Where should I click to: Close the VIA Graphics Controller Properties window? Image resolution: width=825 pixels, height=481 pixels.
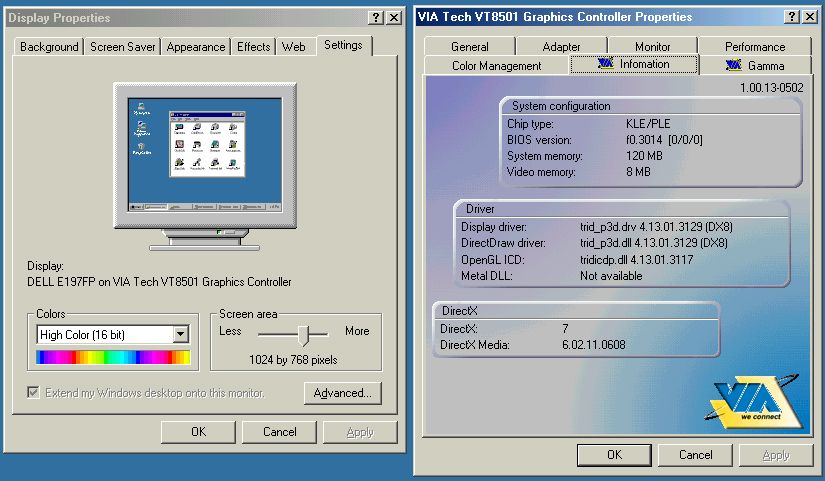coord(810,17)
